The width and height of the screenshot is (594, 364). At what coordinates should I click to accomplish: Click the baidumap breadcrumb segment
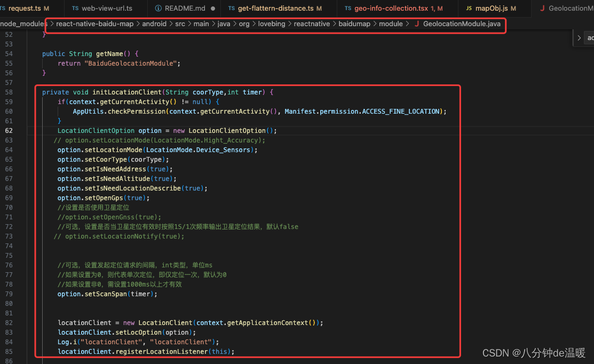pyautogui.click(x=354, y=24)
